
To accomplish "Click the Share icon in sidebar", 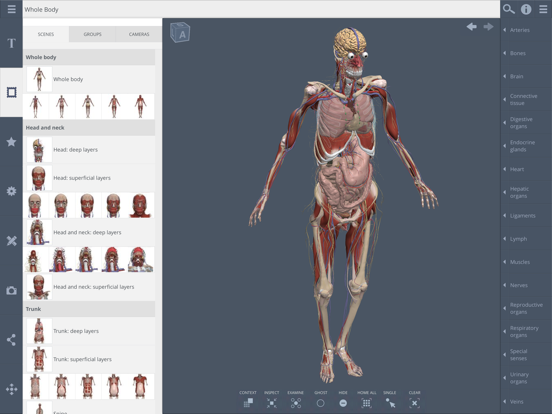I will click(11, 340).
